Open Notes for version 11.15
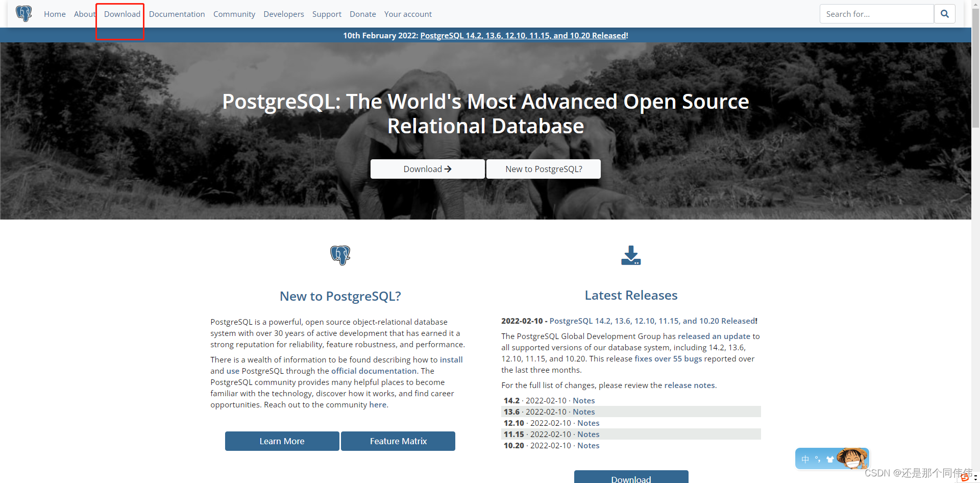The width and height of the screenshot is (980, 483). click(589, 434)
